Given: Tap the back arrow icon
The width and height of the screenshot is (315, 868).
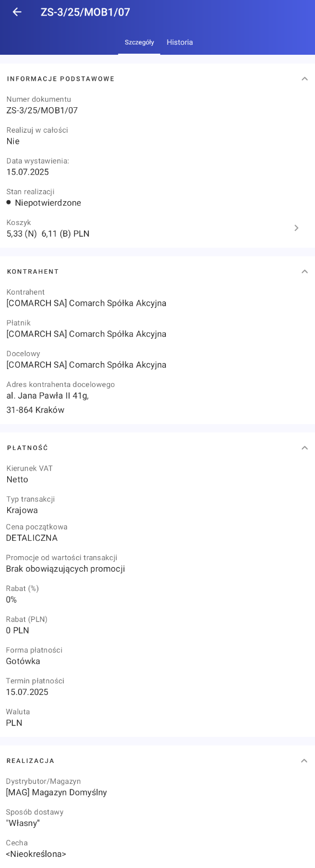Looking at the screenshot, I should [17, 12].
